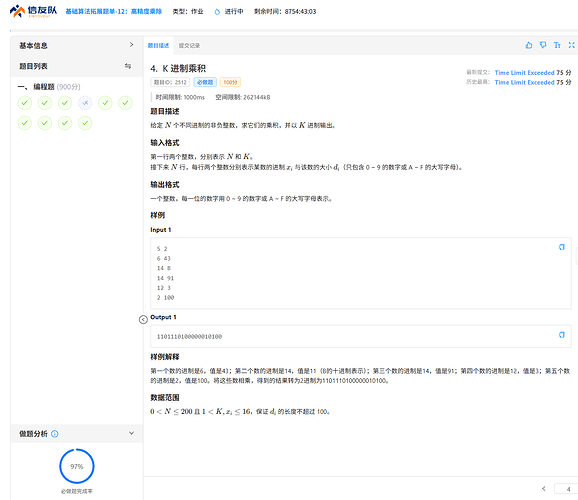Screen dimensions: 578x500
Task: Open the first problem checkmark circle
Action: tap(25, 103)
